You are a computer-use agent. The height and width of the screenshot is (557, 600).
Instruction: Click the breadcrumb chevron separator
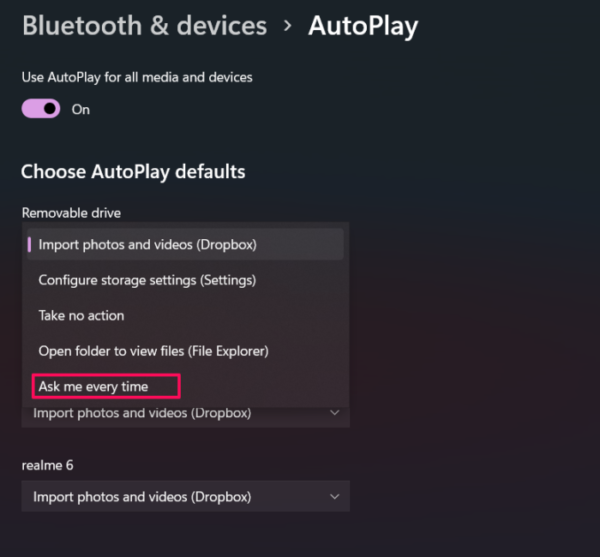[x=288, y=26]
